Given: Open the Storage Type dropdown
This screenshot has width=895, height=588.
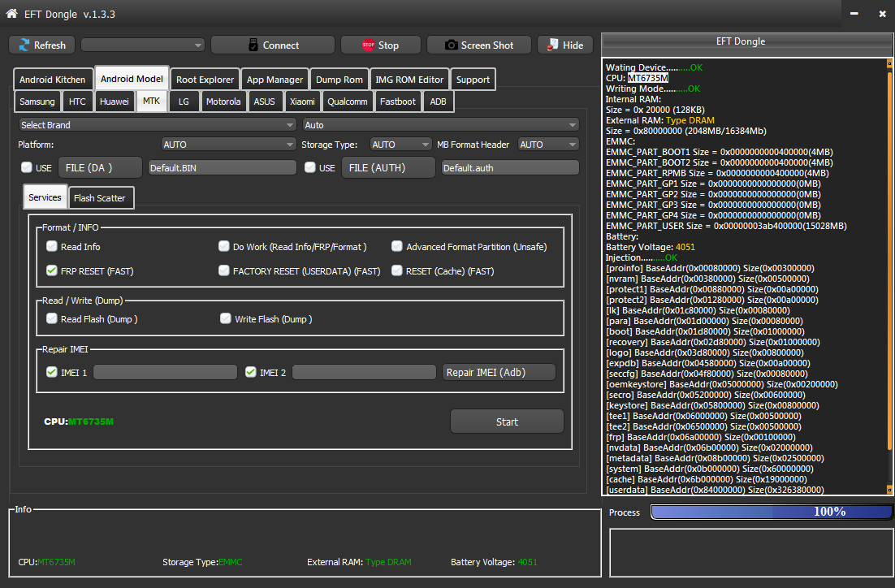Looking at the screenshot, I should (x=400, y=145).
